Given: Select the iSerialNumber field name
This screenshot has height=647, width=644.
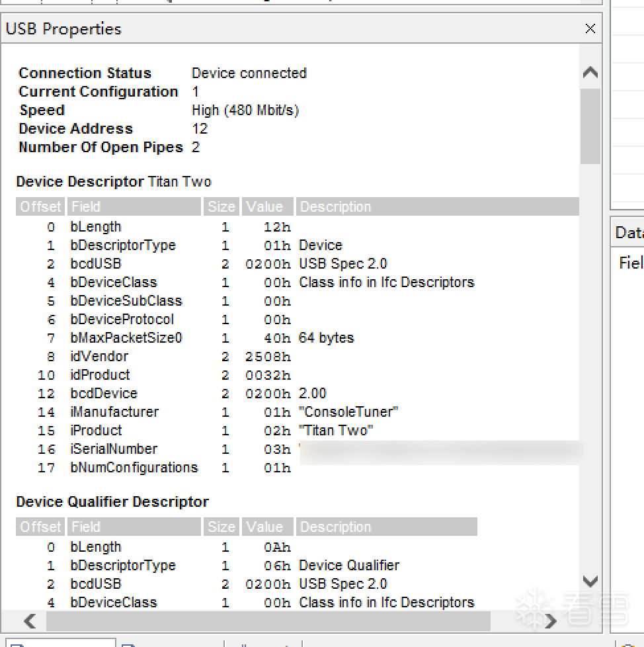Looking at the screenshot, I should pos(114,449).
